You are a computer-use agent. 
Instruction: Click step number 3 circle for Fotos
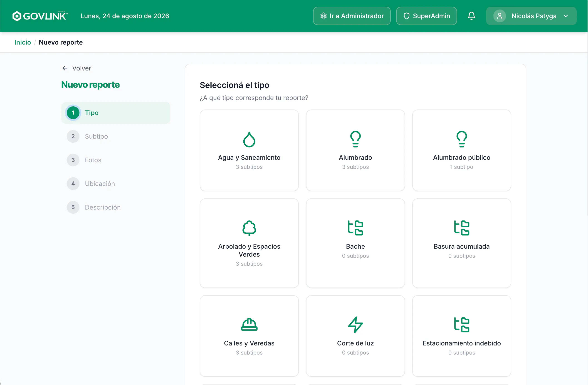pyautogui.click(x=73, y=160)
